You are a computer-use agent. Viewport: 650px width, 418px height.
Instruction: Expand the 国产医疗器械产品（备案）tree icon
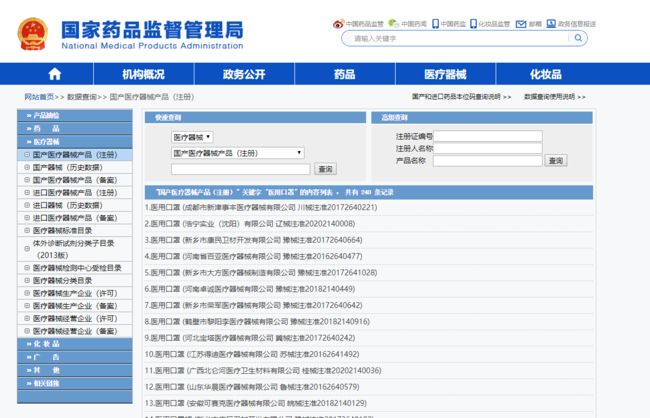tap(27, 180)
